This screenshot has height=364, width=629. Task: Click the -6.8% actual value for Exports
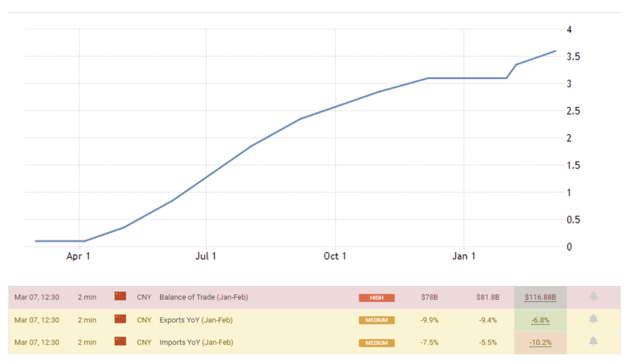(x=540, y=320)
